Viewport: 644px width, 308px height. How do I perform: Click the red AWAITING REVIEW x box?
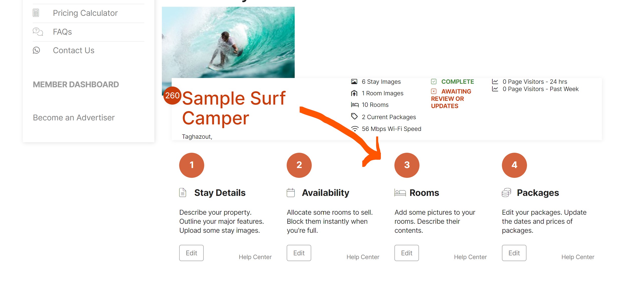[434, 91]
